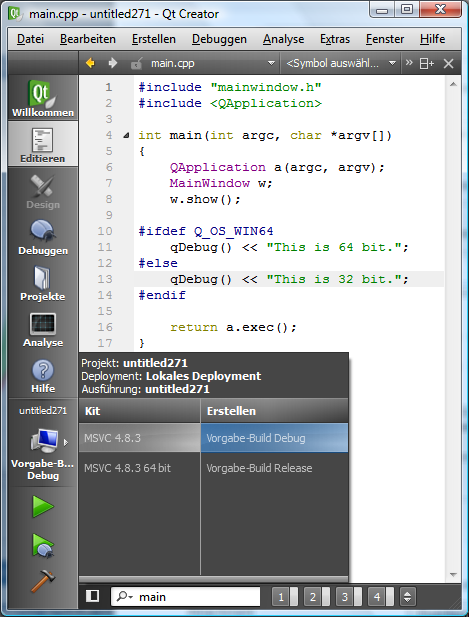This screenshot has width=469, height=617.
Task: Click line number 10 in gutter
Action: (105, 231)
